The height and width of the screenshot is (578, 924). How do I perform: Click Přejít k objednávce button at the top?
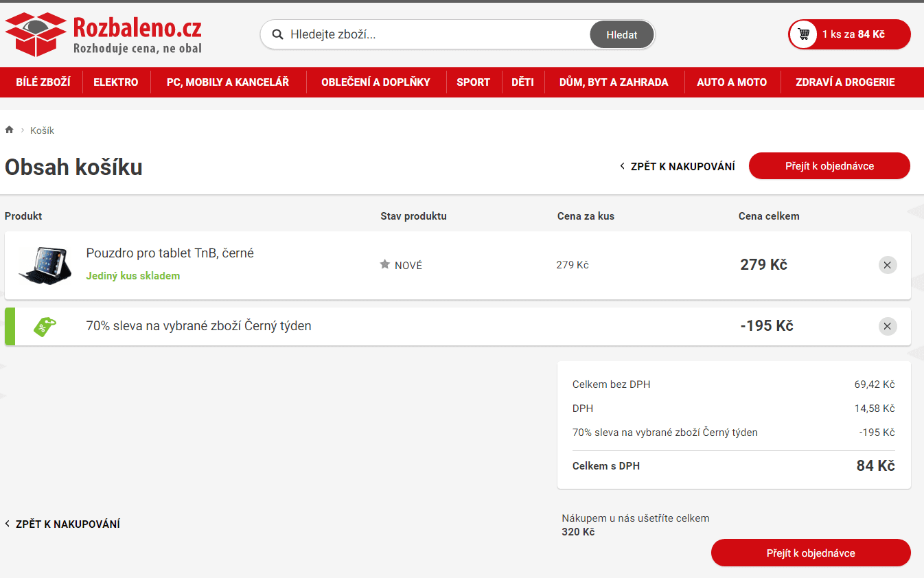tap(829, 165)
